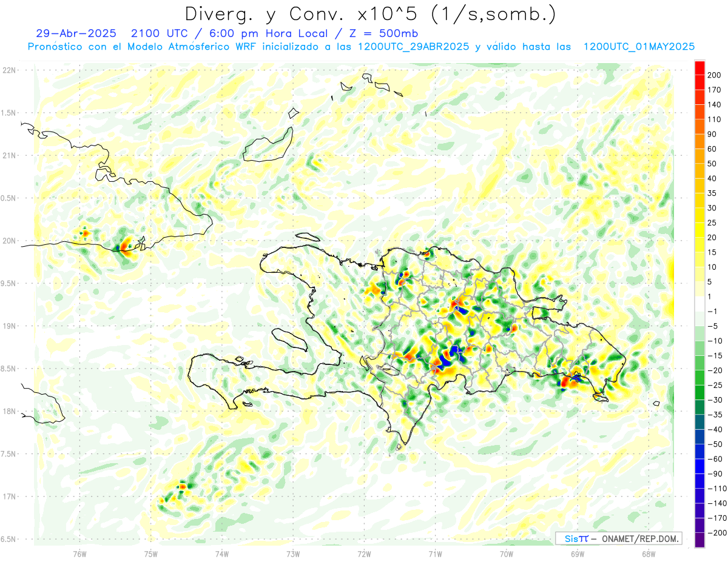Click the '21N' latitude label

click(9, 156)
